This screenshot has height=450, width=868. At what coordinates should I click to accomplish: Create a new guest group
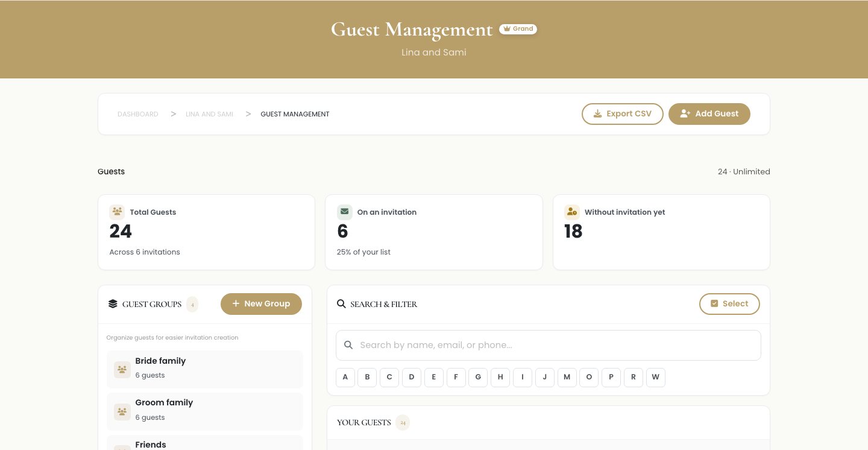pyautogui.click(x=261, y=304)
